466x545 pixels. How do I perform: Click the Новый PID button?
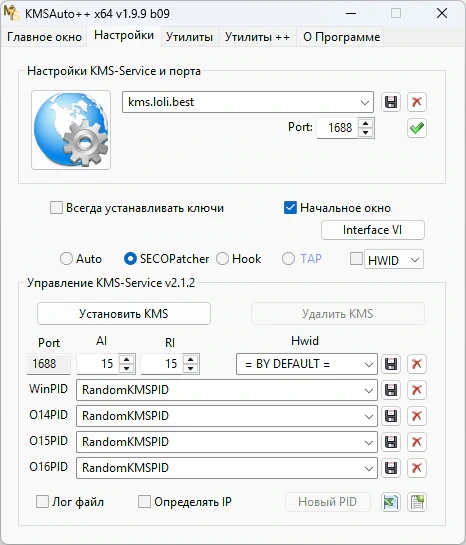click(328, 502)
